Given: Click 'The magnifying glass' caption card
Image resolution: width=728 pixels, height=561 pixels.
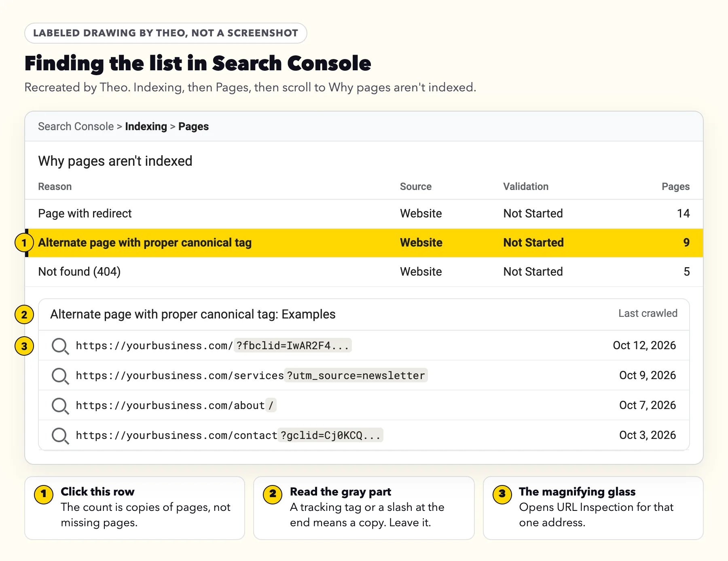Looking at the screenshot, I should 593,508.
